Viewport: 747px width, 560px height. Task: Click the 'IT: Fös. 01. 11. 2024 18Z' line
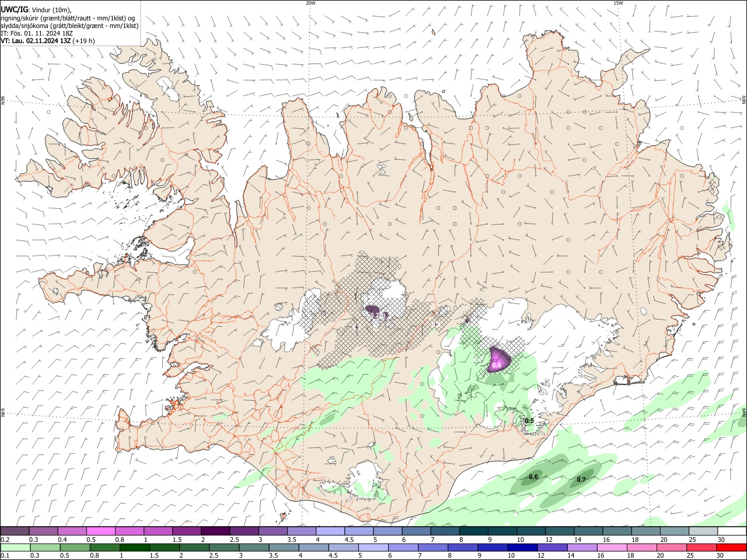pyautogui.click(x=37, y=33)
